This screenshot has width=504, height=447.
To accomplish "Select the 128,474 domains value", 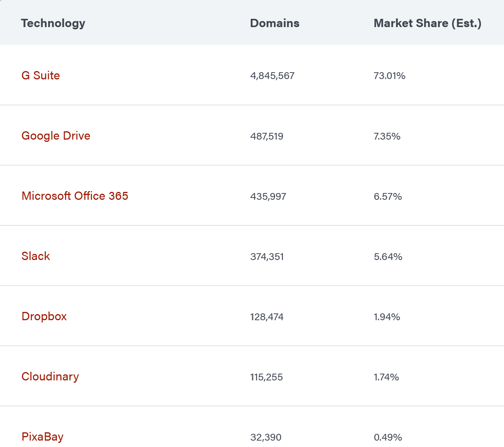I will (267, 317).
